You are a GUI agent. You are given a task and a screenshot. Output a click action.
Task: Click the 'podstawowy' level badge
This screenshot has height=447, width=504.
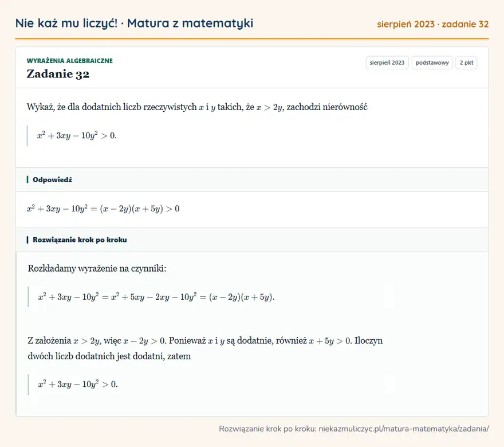432,62
